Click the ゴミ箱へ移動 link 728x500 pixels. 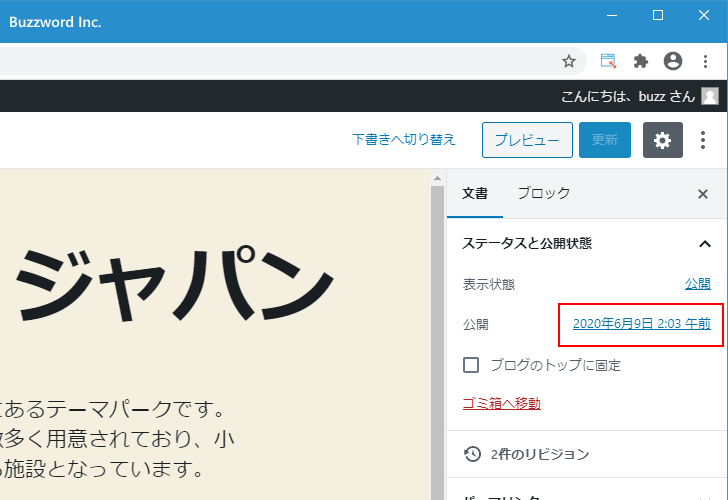[x=501, y=403]
